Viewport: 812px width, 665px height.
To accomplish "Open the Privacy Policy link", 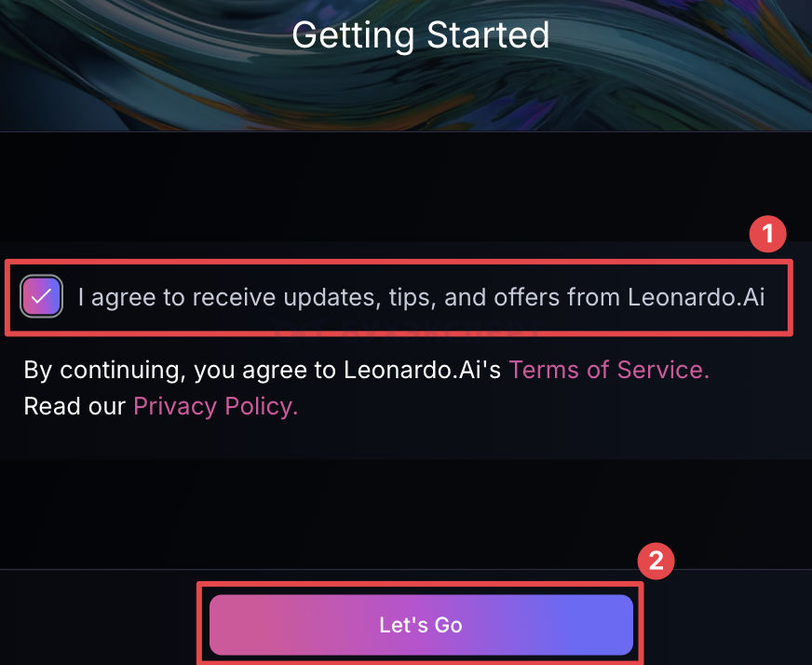I will pos(215,406).
